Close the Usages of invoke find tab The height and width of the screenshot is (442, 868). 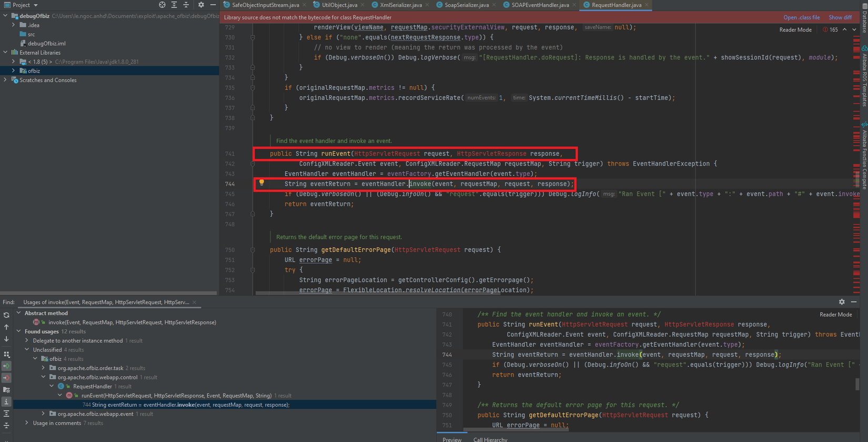[x=194, y=302]
